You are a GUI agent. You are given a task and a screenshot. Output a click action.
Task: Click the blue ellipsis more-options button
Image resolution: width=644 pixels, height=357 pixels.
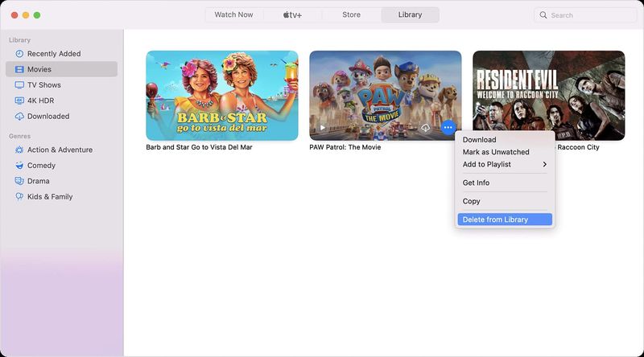tap(448, 128)
